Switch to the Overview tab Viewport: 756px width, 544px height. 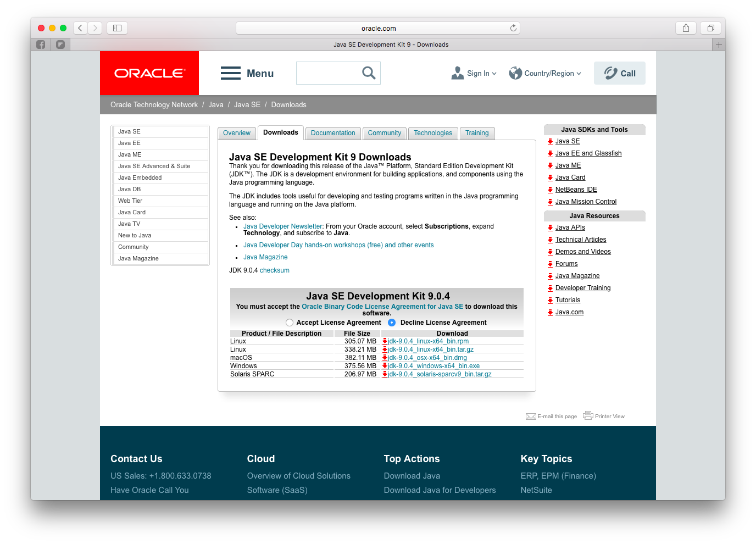[x=237, y=133]
